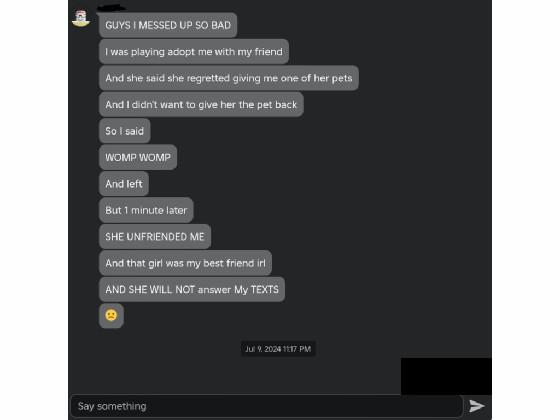Select the 'SHE UNFRIENDED ME' message

pos(155,236)
